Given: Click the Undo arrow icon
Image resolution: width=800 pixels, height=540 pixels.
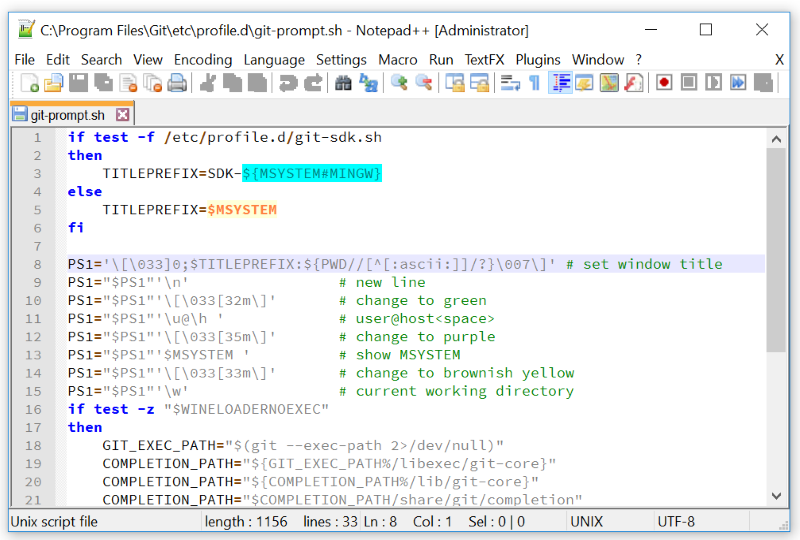Looking at the screenshot, I should click(288, 83).
